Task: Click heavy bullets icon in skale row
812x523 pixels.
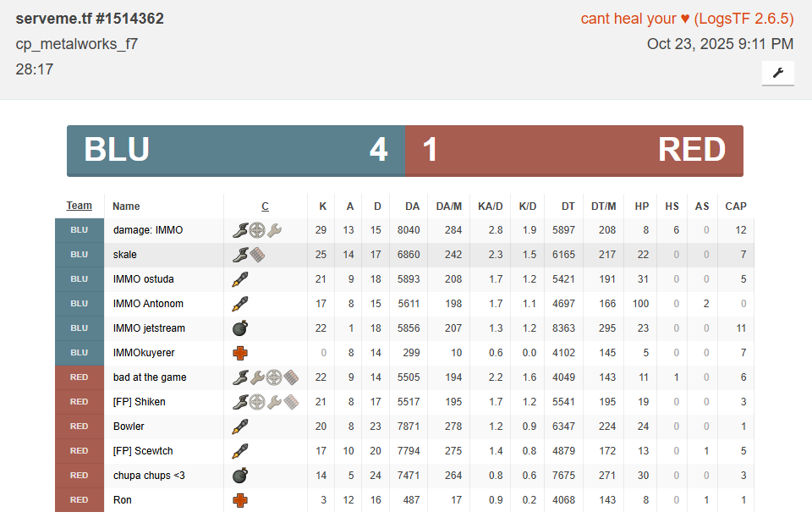Action: point(257,255)
